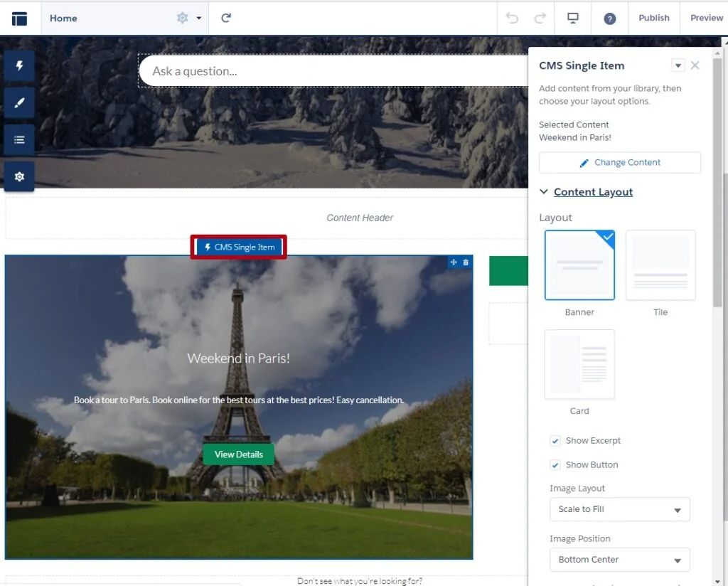The height and width of the screenshot is (586, 728).
Task: Toggle the Show Button checkbox
Action: [555, 465]
